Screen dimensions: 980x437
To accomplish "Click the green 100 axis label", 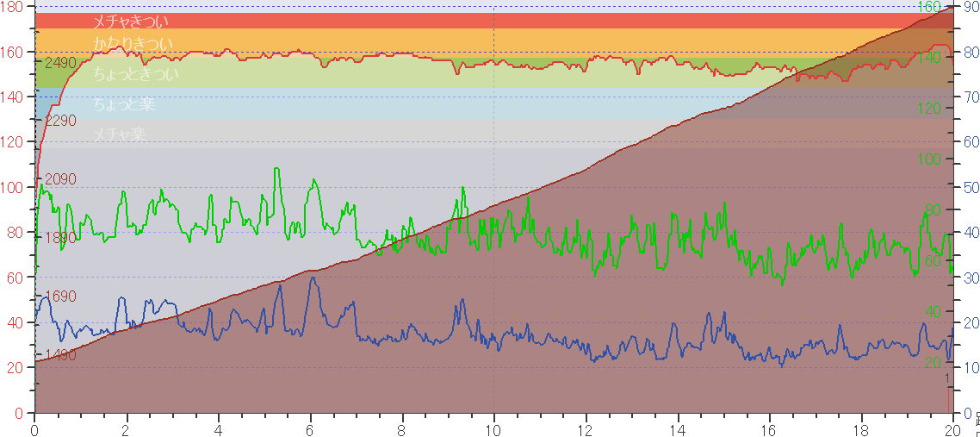I will pyautogui.click(x=930, y=159).
